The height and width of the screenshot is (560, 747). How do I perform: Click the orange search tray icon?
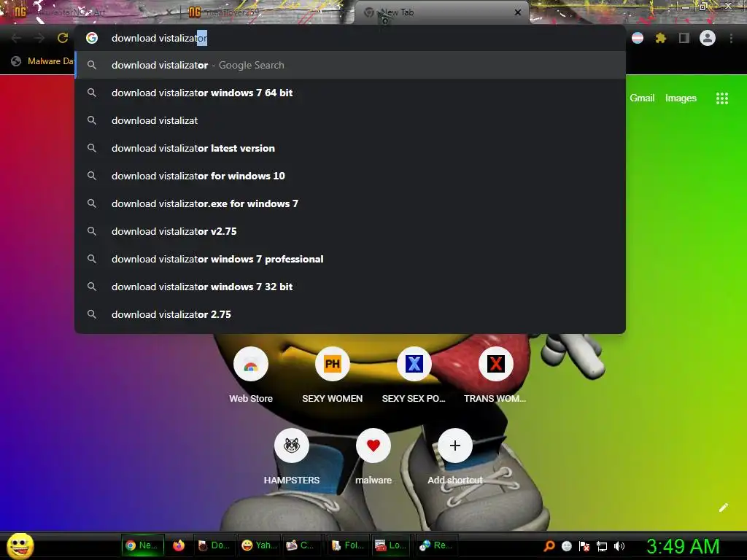coord(549,546)
